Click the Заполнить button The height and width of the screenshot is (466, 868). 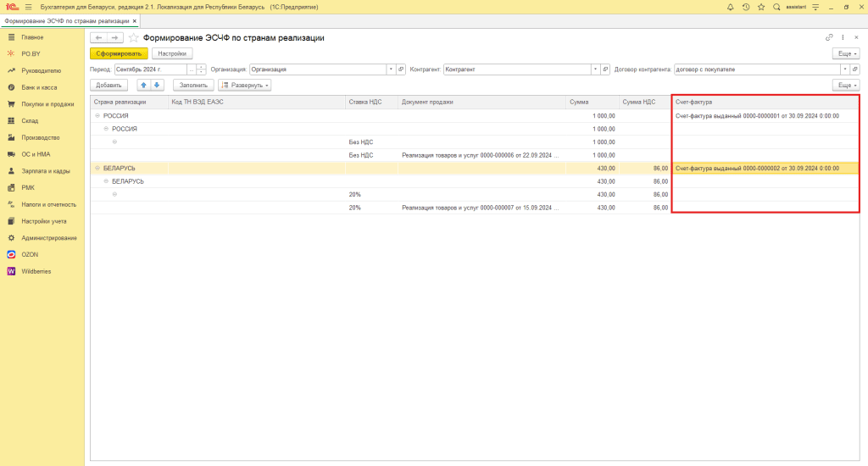point(193,86)
